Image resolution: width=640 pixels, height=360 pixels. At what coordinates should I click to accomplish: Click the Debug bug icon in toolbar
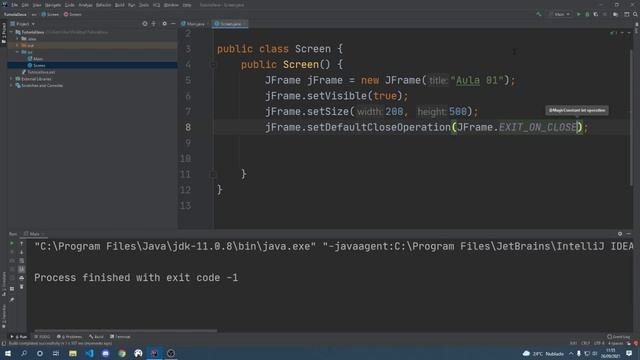tap(587, 14)
